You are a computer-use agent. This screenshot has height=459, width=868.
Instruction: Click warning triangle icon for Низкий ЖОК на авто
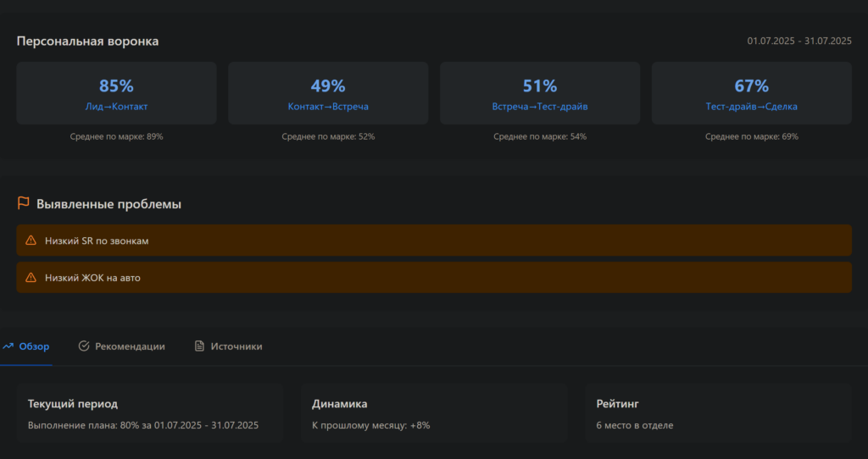(31, 278)
